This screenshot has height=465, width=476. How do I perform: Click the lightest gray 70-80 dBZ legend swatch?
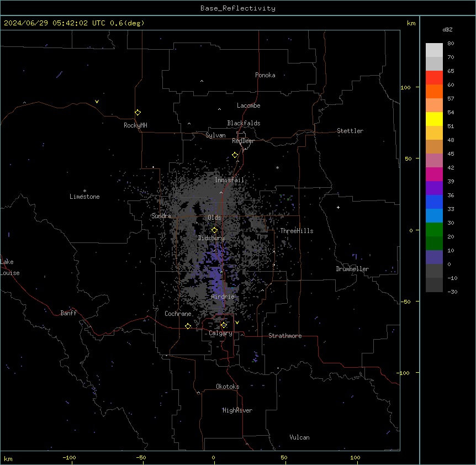(434, 50)
